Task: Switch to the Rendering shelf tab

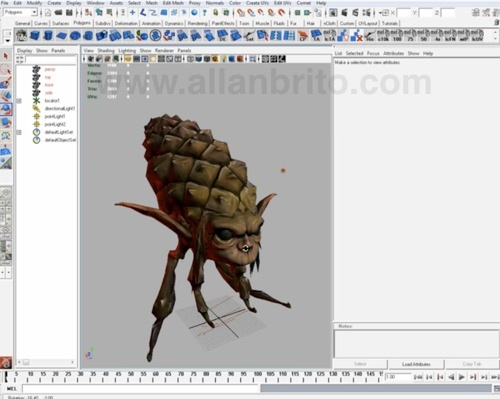Action: tap(197, 23)
